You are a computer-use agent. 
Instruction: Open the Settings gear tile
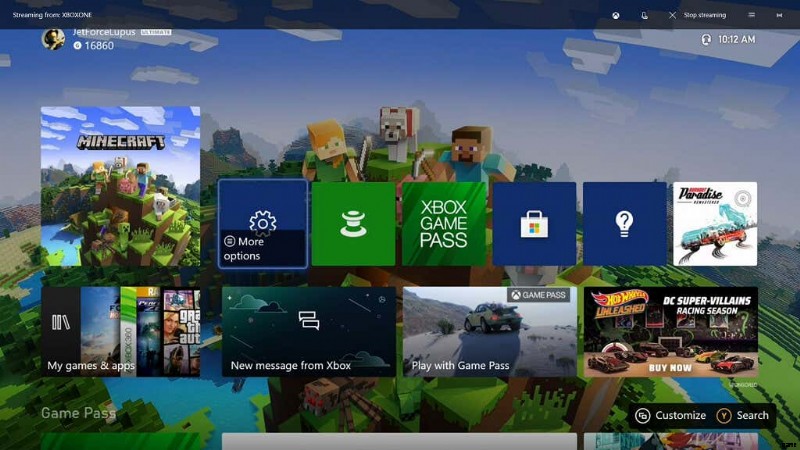click(263, 223)
